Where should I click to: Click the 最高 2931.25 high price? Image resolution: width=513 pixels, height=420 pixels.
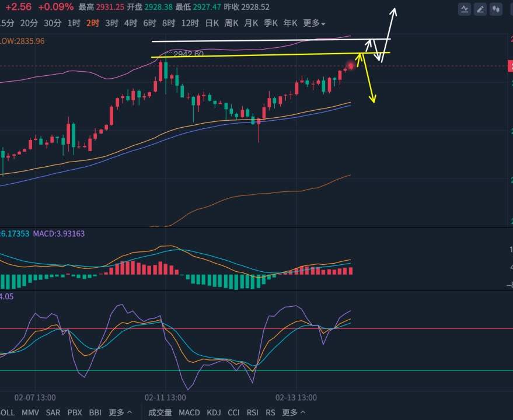(x=102, y=7)
